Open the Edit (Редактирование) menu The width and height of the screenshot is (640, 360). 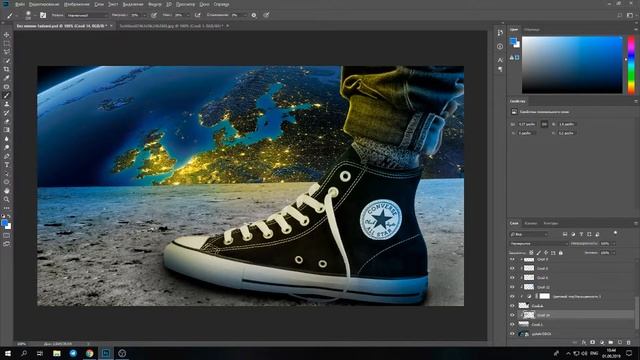tap(44, 4)
